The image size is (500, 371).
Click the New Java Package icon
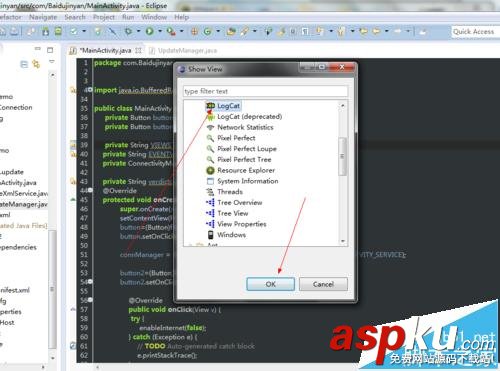194,31
